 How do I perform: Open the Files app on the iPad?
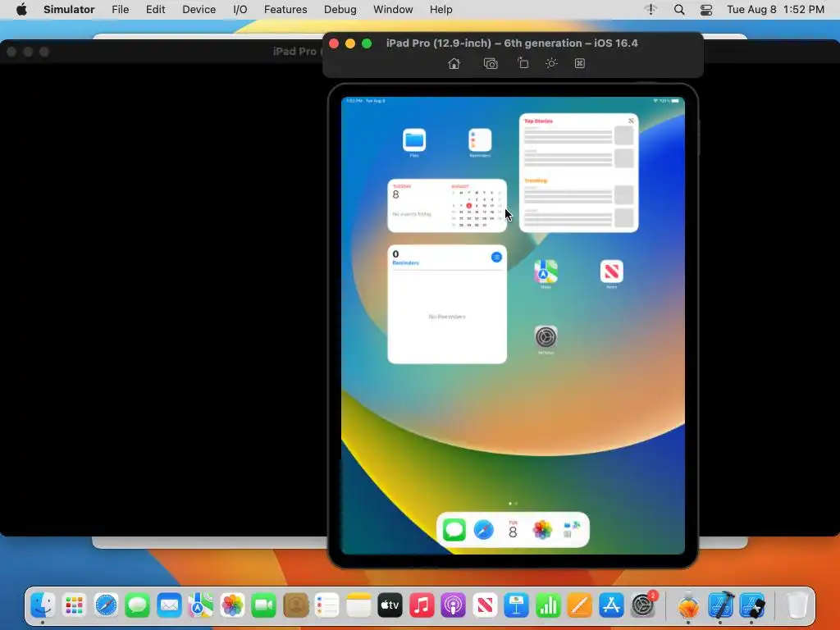[x=414, y=139]
